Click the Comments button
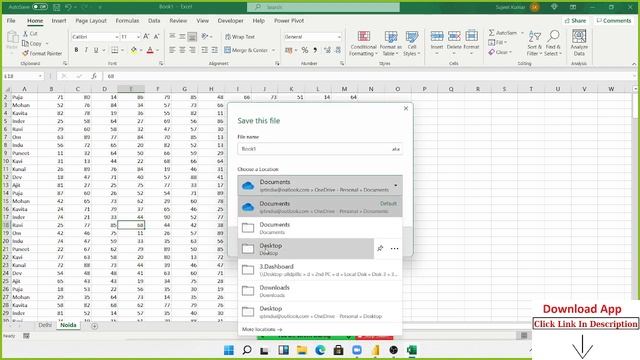The width and height of the screenshot is (640, 360). coord(613,20)
